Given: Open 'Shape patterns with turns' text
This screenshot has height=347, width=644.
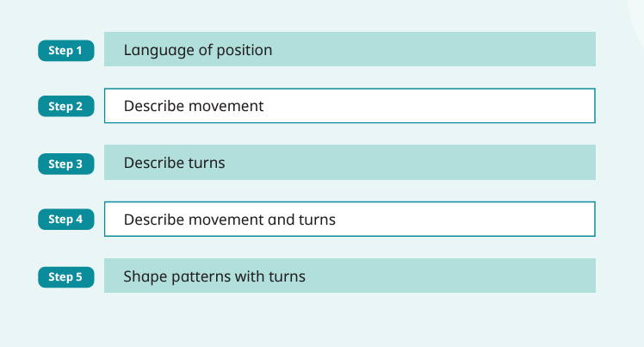Looking at the screenshot, I should tap(214, 276).
